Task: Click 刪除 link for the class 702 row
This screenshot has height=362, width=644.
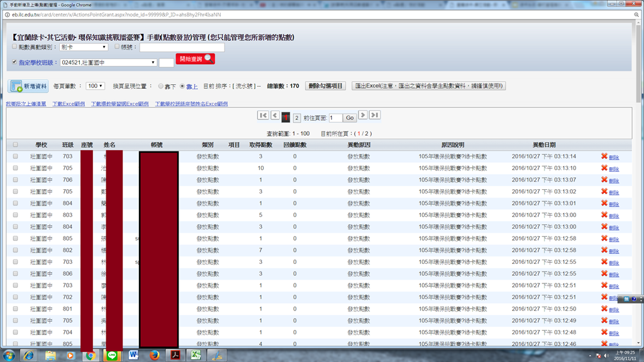Action: point(614,297)
